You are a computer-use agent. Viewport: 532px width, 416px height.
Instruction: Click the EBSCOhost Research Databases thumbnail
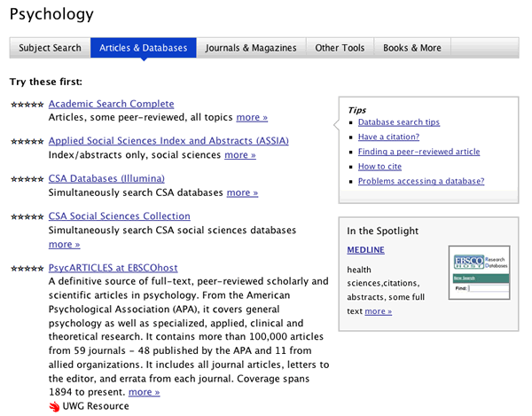tap(479, 273)
